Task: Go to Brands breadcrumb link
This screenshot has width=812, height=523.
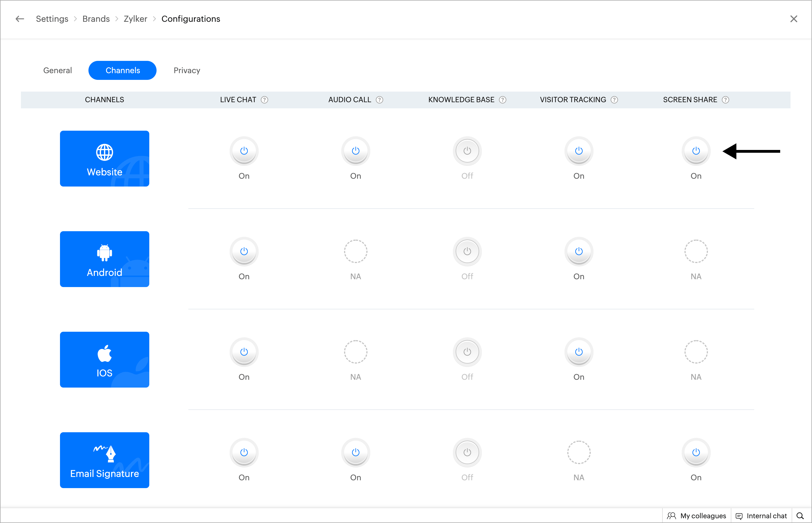Action: [x=96, y=19]
